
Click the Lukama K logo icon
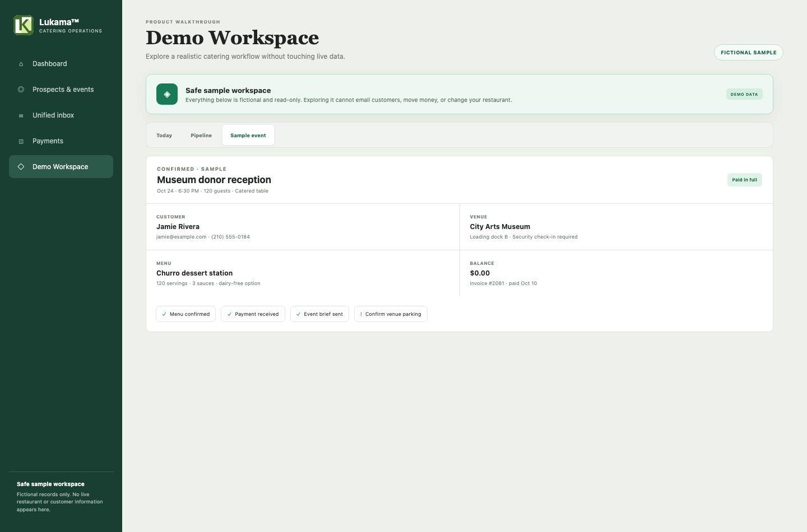click(x=24, y=25)
